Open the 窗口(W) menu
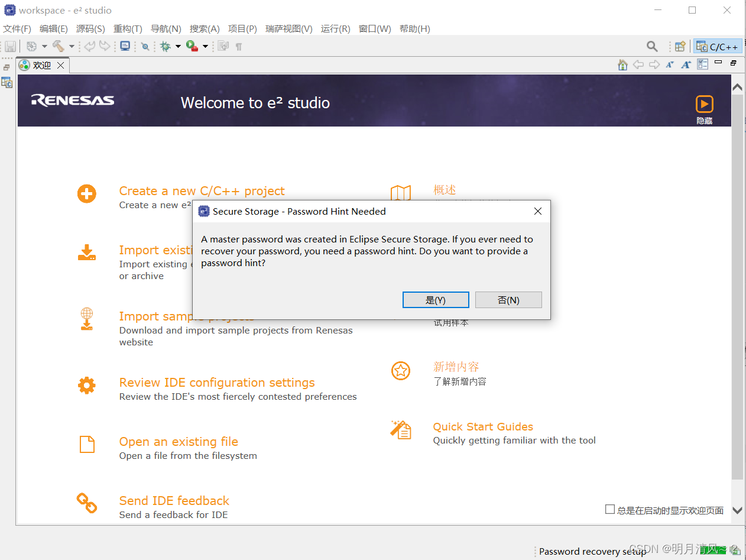The image size is (746, 560). (x=375, y=28)
